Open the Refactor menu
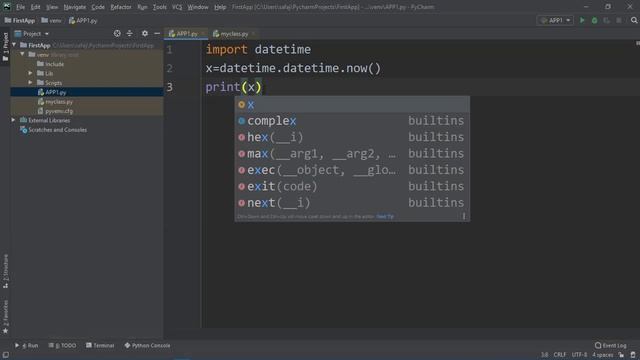Viewport: 640px width, 360px height. [121, 7]
